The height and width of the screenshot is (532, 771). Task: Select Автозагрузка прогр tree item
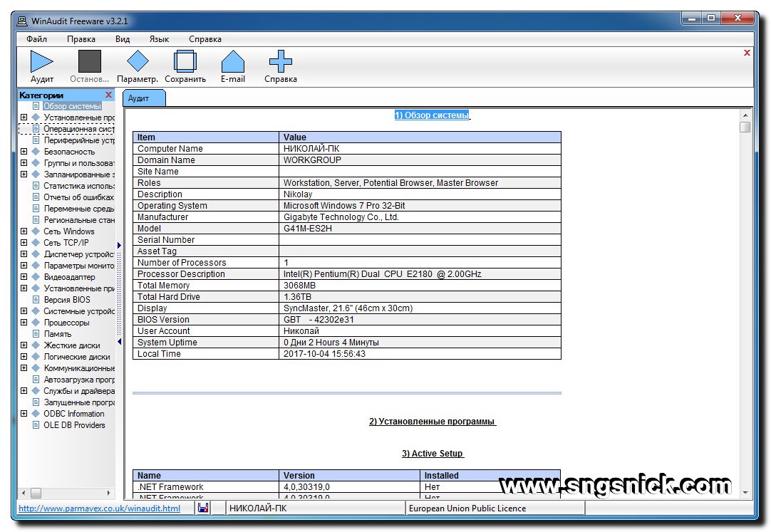[78, 379]
